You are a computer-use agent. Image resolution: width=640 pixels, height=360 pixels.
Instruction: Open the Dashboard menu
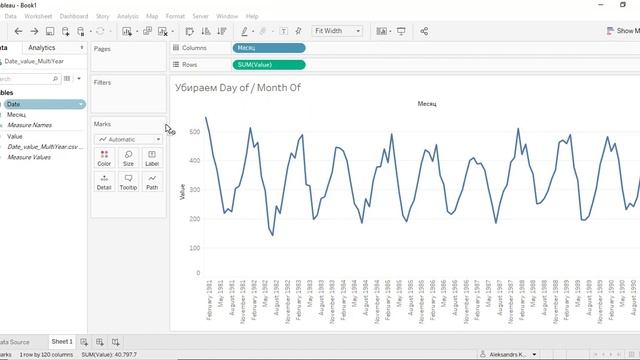74,16
